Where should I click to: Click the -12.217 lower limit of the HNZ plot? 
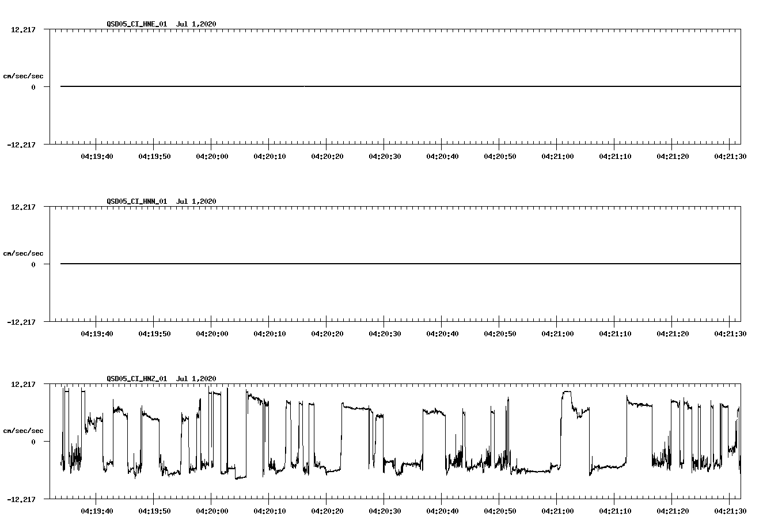click(x=21, y=499)
